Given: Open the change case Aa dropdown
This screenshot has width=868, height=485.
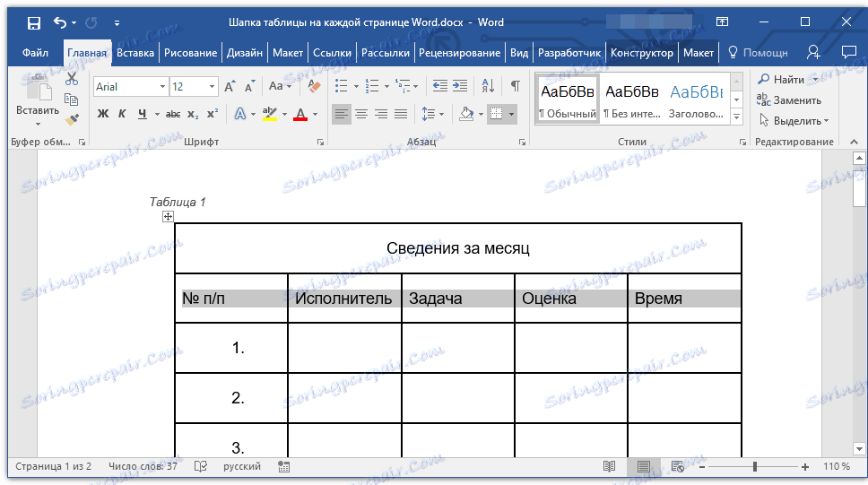Looking at the screenshot, I should click(280, 86).
